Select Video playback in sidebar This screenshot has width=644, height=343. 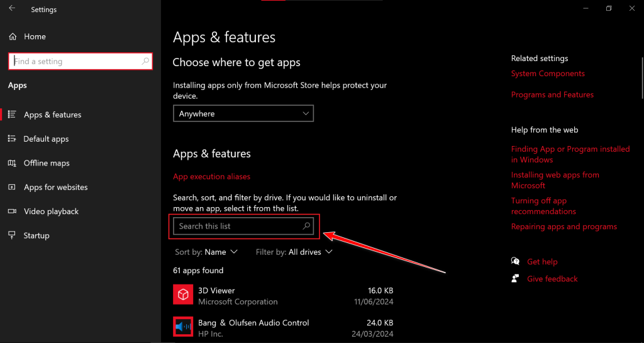[51, 211]
